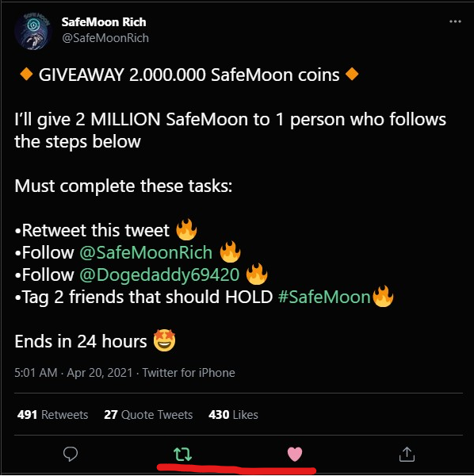This screenshot has height=476, width=474.
Task: Click the @SafeMoonRich handle under the name
Action: (105, 38)
